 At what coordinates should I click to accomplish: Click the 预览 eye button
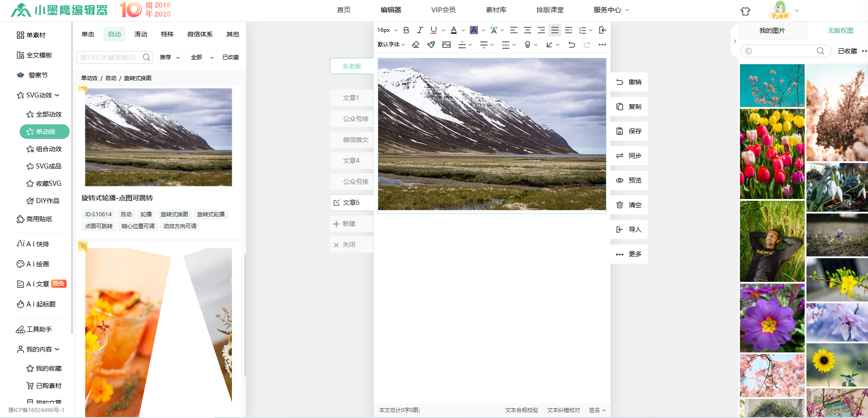coord(629,180)
